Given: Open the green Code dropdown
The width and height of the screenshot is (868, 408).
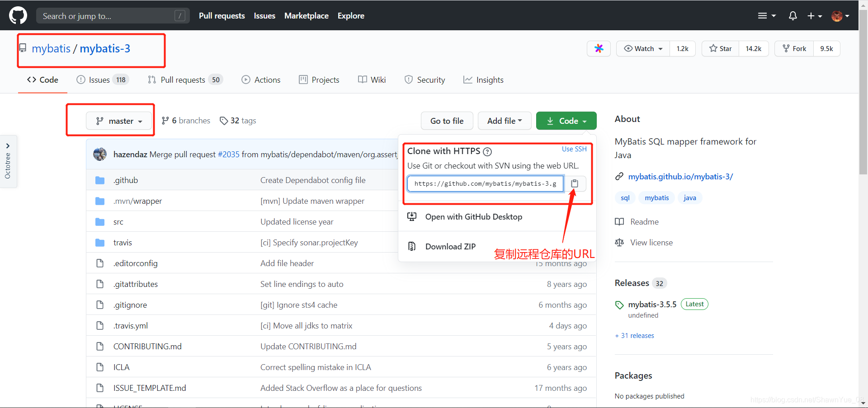Looking at the screenshot, I should (x=566, y=121).
